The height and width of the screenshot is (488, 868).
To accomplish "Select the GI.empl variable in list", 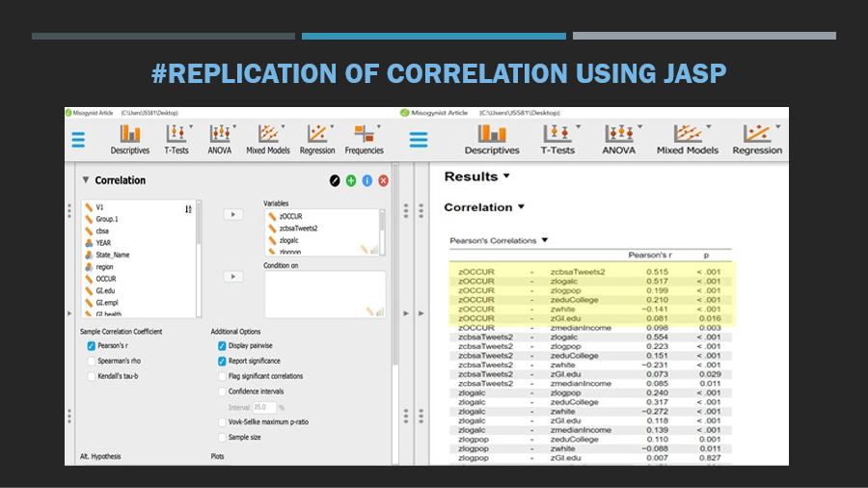I will pos(107,303).
